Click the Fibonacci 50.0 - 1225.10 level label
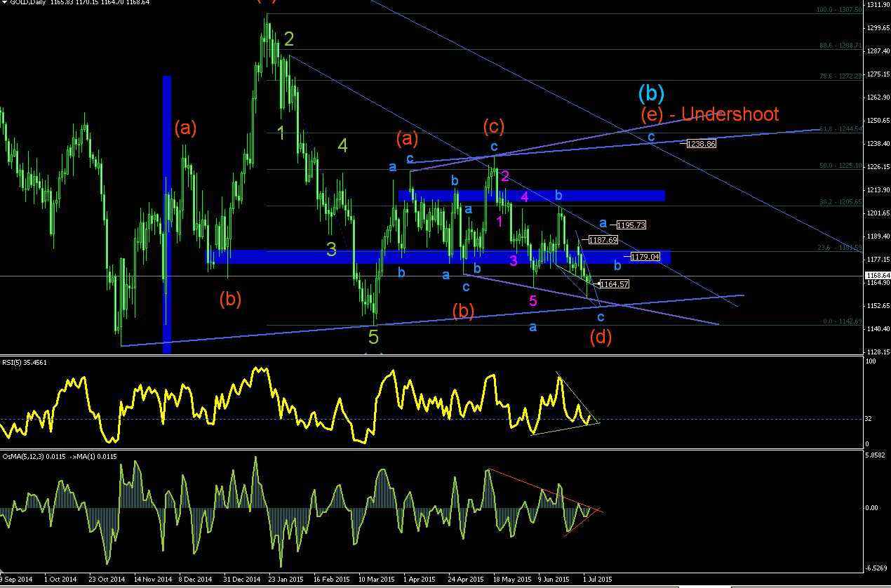Image resolution: width=891 pixels, height=588 pixels. coord(840,166)
